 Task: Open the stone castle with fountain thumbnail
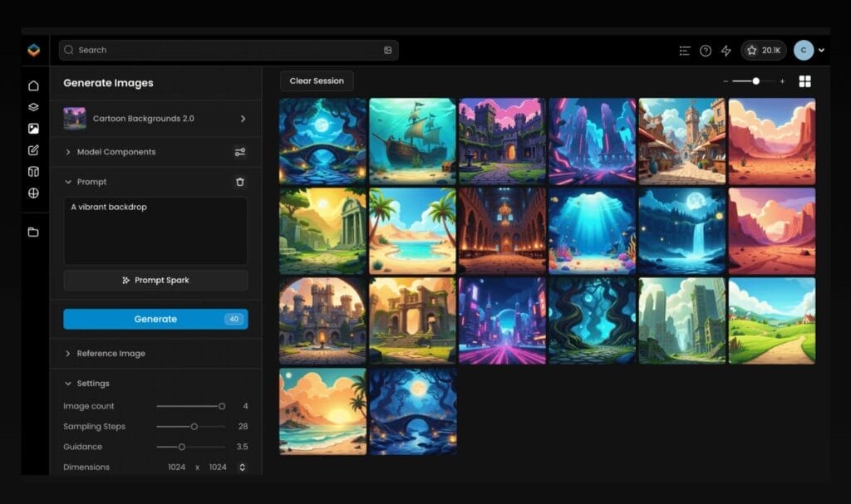coord(323,321)
